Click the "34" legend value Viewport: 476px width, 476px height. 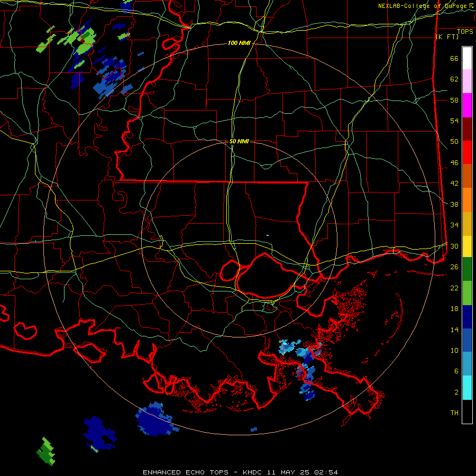coord(454,225)
